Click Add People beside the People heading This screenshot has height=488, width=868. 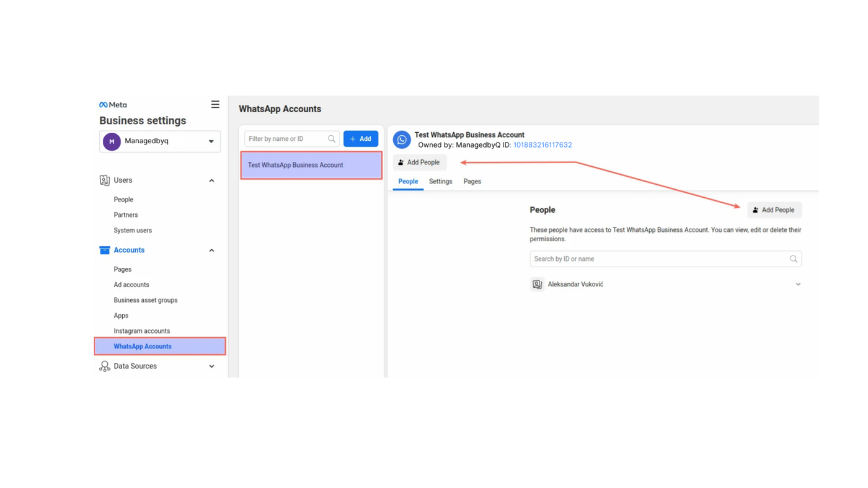point(774,210)
